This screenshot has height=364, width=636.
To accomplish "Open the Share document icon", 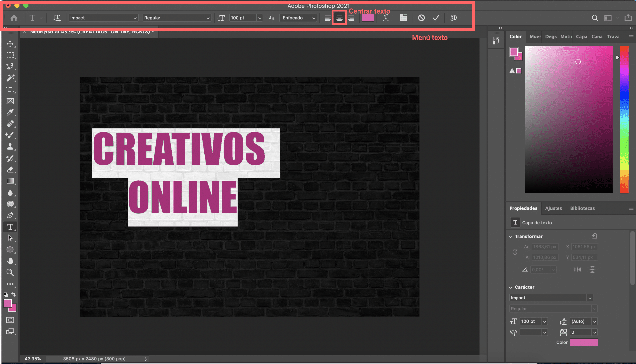I will (628, 18).
